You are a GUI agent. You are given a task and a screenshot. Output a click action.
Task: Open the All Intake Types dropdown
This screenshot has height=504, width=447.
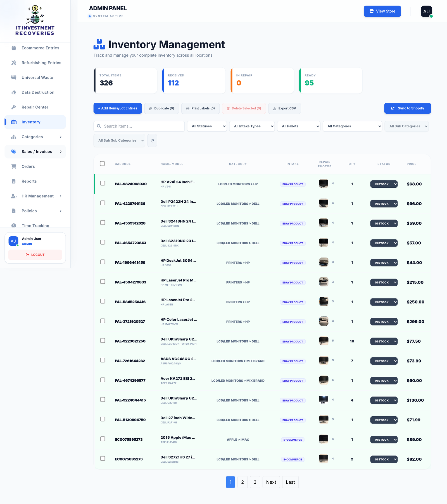tap(252, 126)
